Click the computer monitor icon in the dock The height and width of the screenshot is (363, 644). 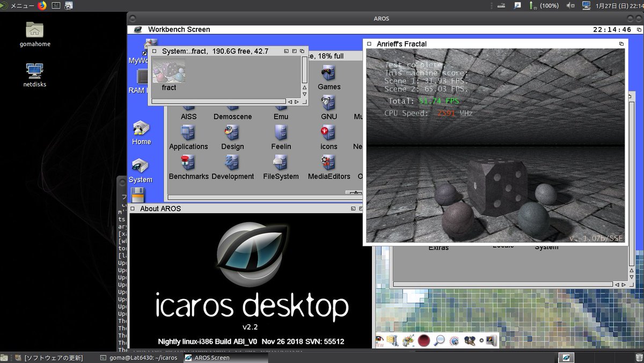point(491,340)
